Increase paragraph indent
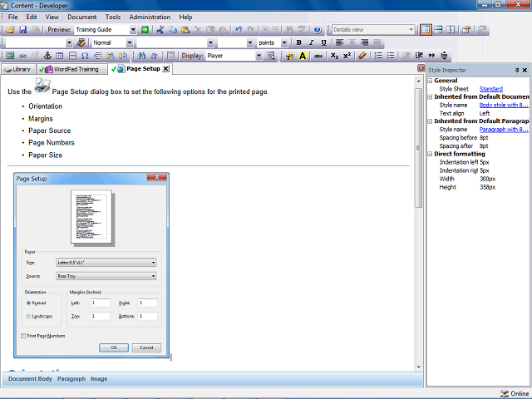The width and height of the screenshot is (532, 399). 419,56
